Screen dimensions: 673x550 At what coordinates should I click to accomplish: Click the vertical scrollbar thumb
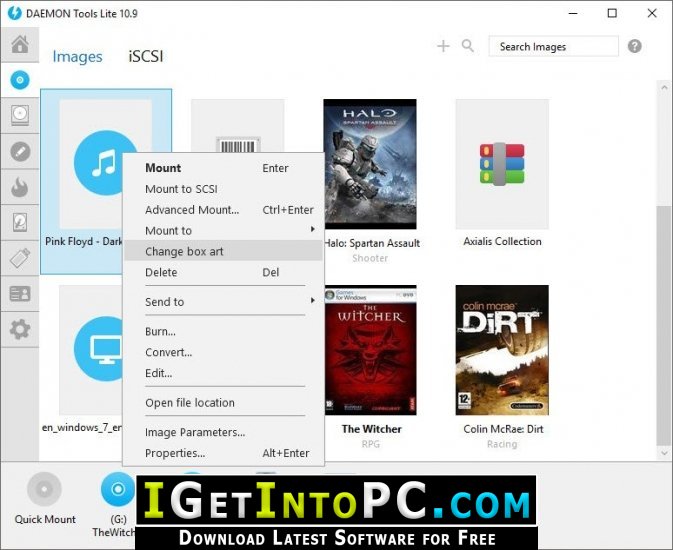click(x=663, y=325)
